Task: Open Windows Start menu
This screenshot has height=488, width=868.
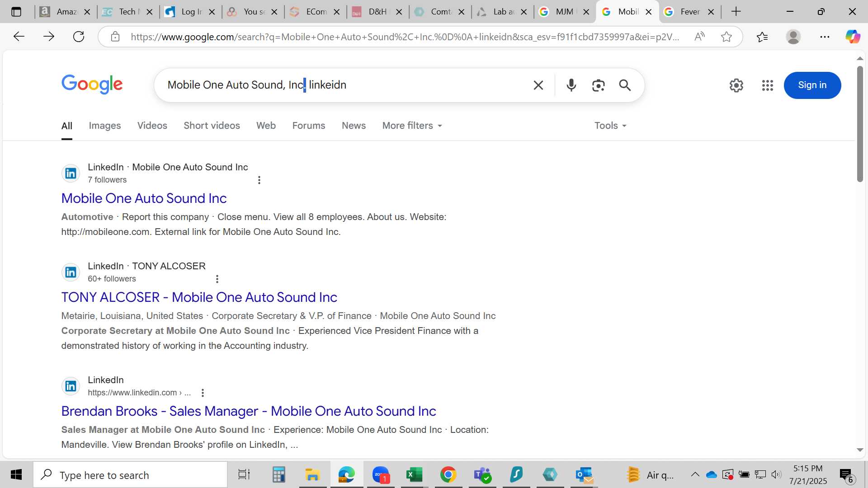Action: tap(16, 474)
